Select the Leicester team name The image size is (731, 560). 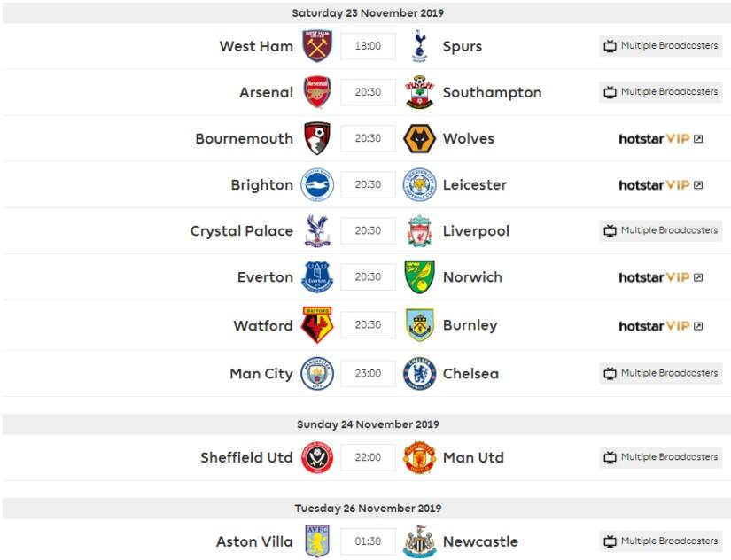pyautogui.click(x=474, y=184)
